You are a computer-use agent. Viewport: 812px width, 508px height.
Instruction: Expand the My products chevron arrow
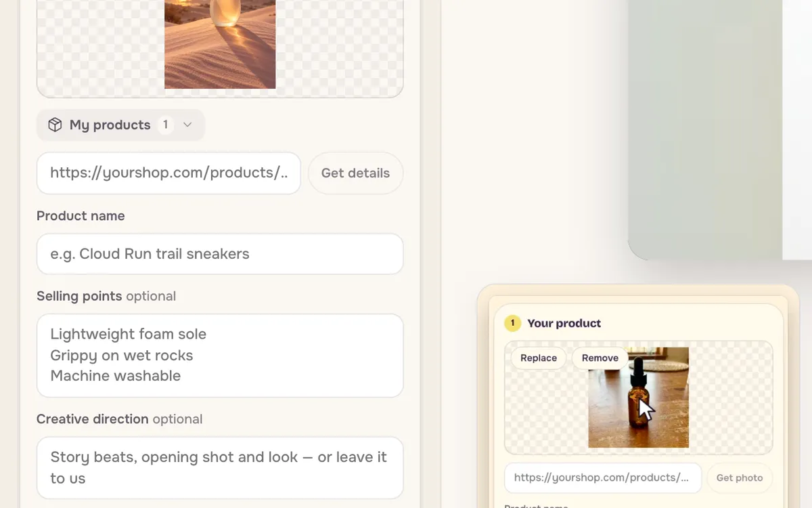pyautogui.click(x=187, y=125)
